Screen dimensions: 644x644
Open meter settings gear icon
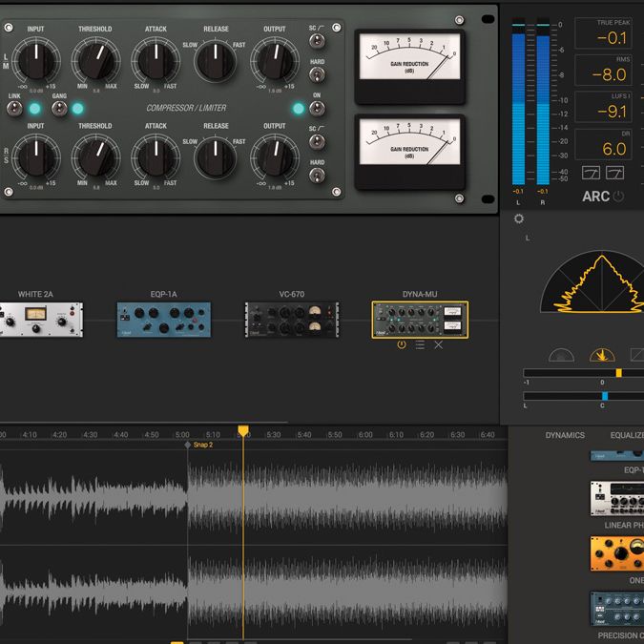point(519,218)
